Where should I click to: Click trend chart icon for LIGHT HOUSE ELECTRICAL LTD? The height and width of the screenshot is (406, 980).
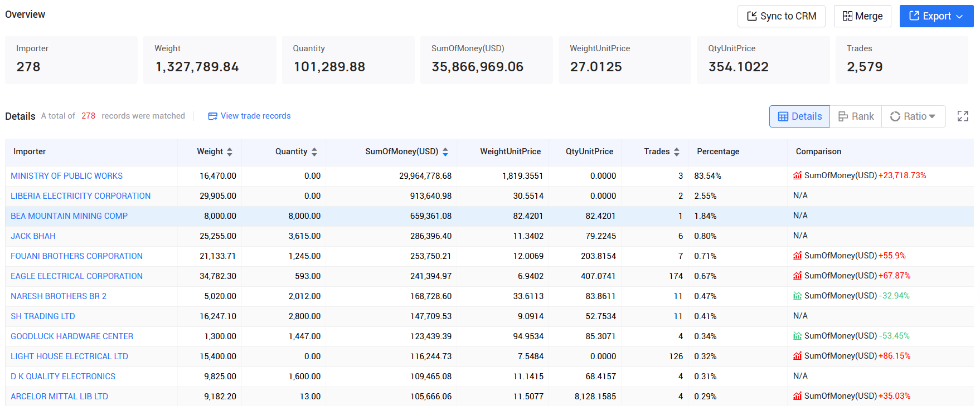point(798,356)
